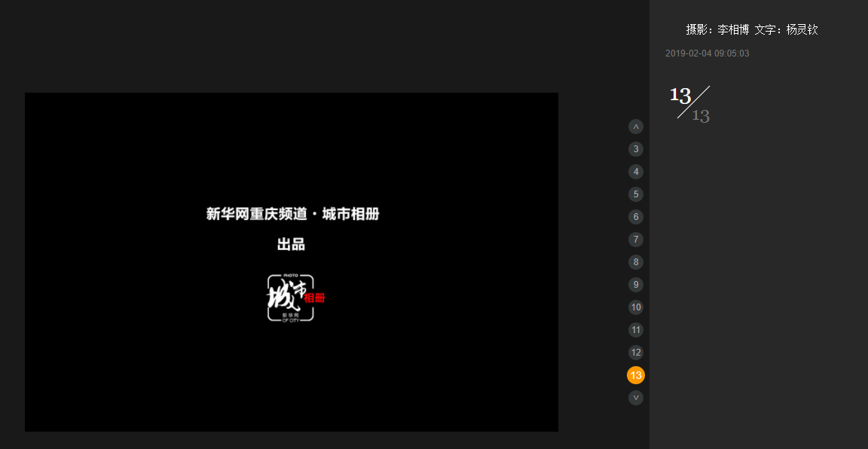The height and width of the screenshot is (449, 868).
Task: Click the highlighted orange page 13 dot
Action: pyautogui.click(x=636, y=375)
